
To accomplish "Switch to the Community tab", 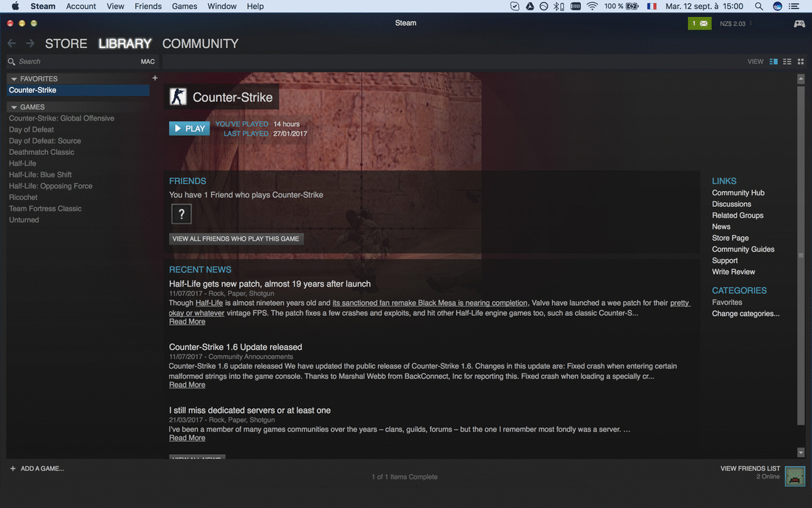I will [x=200, y=44].
